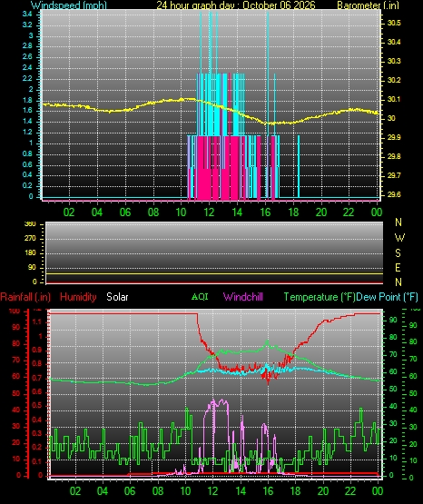Click hour 14 label under the bottom graph
The width and height of the screenshot is (423, 504).
point(241,490)
